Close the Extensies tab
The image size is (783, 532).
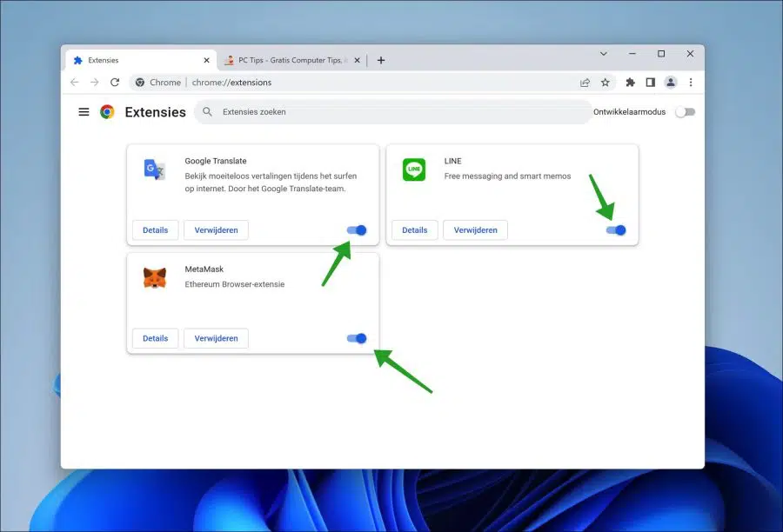[x=207, y=60]
